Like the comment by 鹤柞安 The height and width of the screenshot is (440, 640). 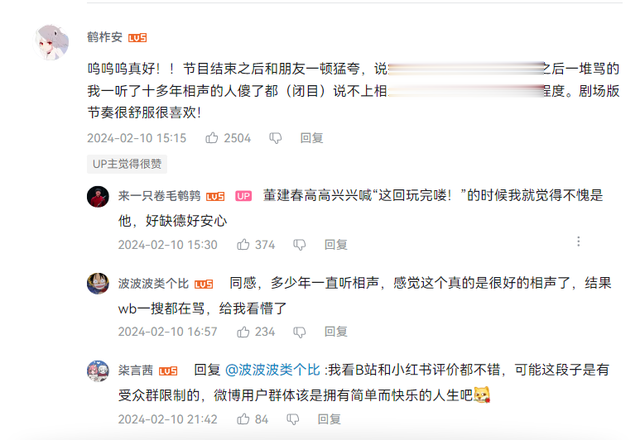point(211,138)
